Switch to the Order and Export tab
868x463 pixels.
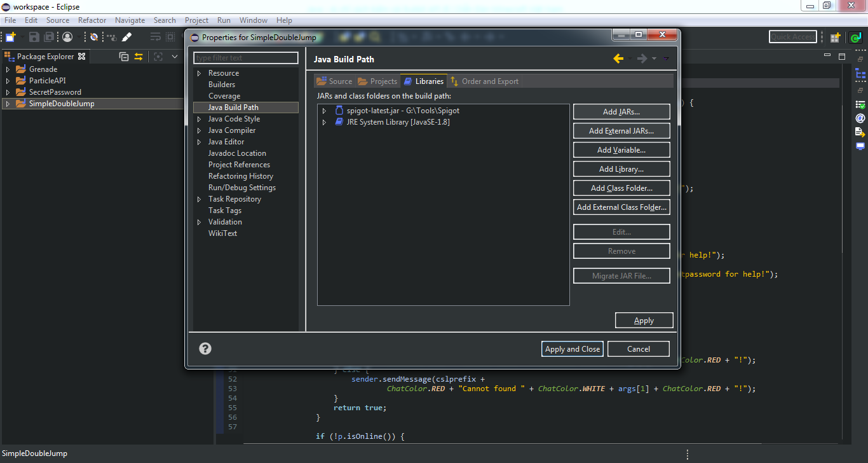(484, 81)
